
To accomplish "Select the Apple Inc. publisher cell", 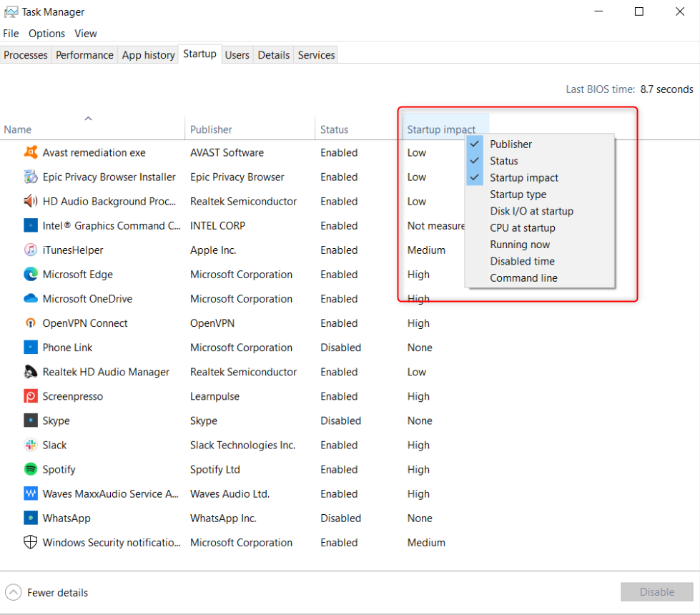I will click(213, 250).
